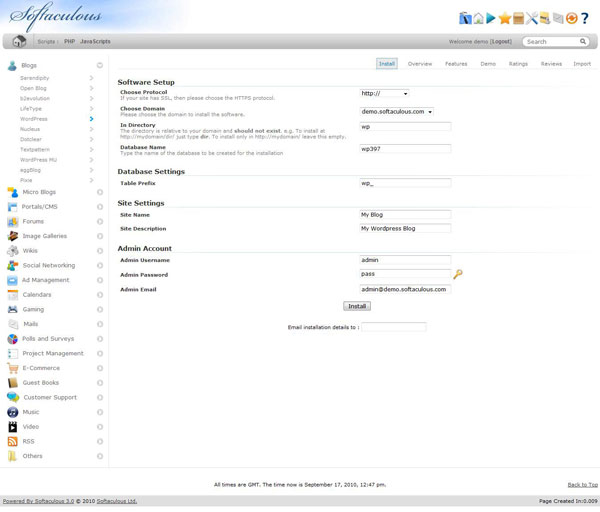Click the Blogs category person icon

click(12, 65)
